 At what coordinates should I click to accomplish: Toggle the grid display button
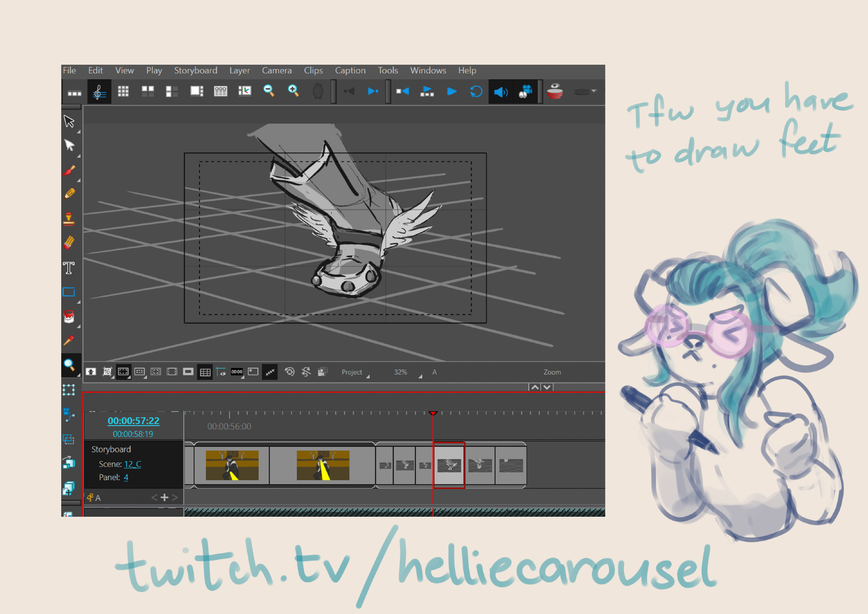205,372
